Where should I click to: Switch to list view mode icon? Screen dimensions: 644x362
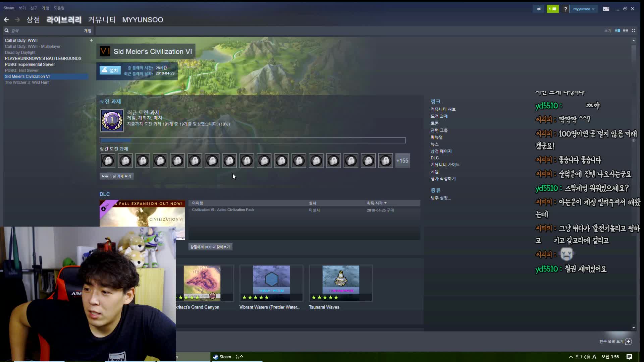tap(626, 31)
